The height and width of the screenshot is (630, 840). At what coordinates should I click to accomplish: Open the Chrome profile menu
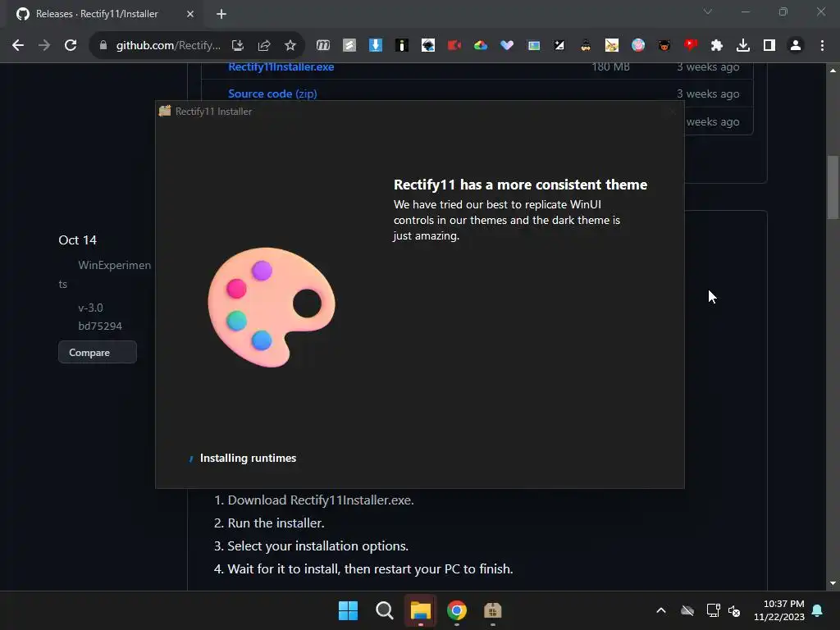[x=796, y=46]
